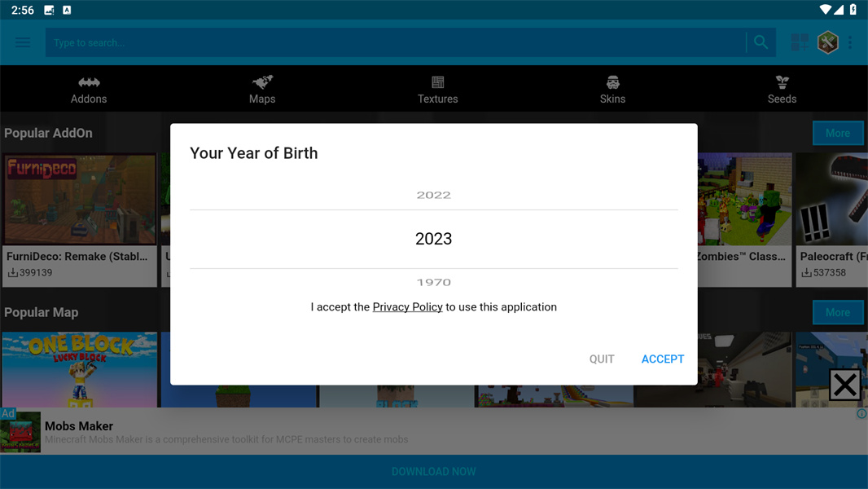Open the Seeds tab
Image resolution: width=868 pixels, height=489 pixels.
pyautogui.click(x=782, y=90)
